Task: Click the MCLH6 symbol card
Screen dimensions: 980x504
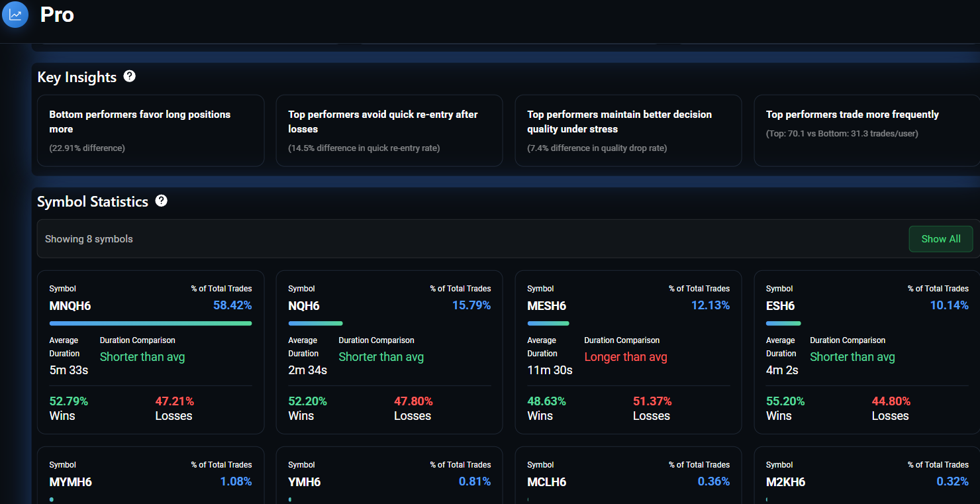Action: pos(628,475)
